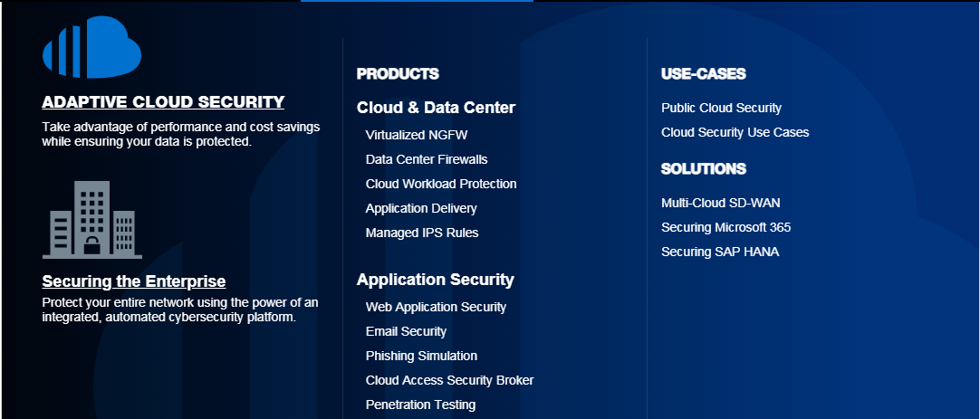View Cloud Security Use Cases
Image resolution: width=980 pixels, height=419 pixels.
click(735, 132)
